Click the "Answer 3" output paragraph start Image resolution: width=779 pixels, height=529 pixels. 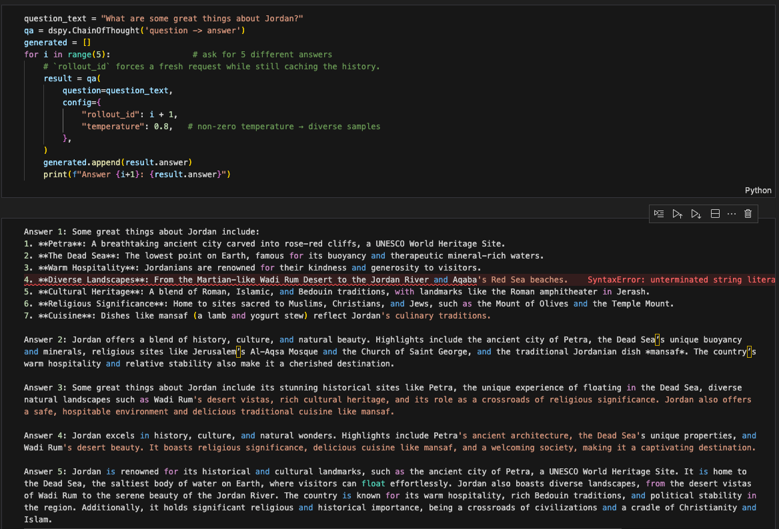[60, 387]
